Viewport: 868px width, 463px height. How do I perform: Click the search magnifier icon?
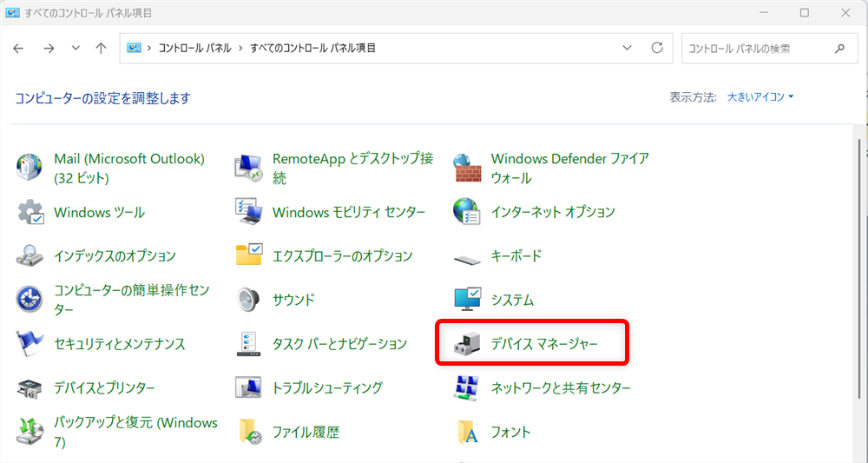click(x=839, y=48)
